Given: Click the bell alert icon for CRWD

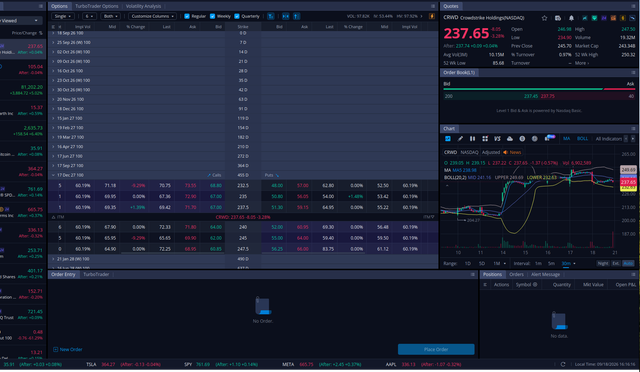Looking at the screenshot, I should point(571,18).
